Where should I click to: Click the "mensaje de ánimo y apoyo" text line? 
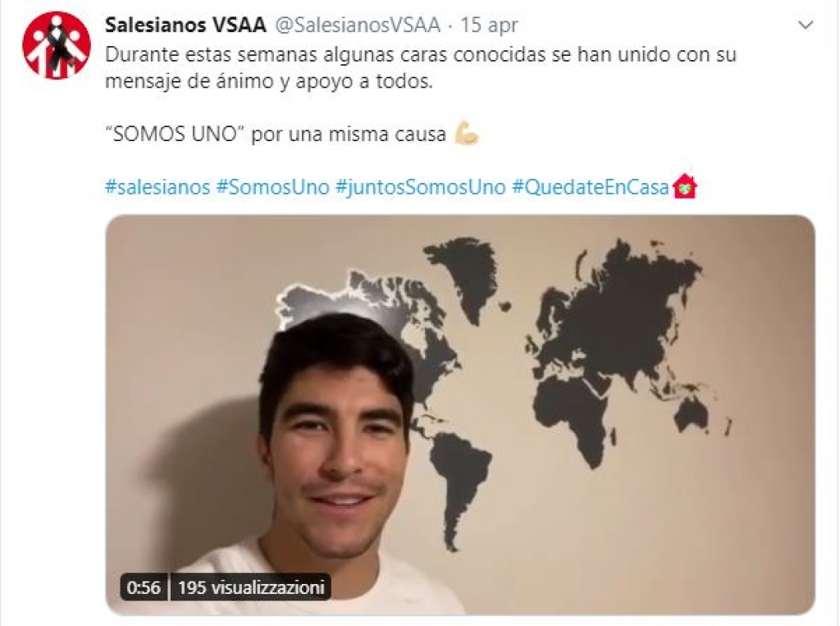[x=268, y=81]
